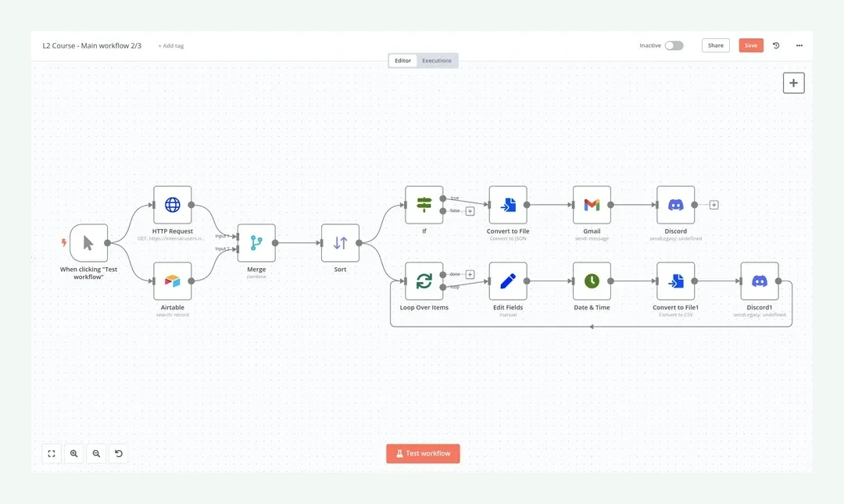This screenshot has height=504, width=844.
Task: Save the workflow
Action: 751,45
